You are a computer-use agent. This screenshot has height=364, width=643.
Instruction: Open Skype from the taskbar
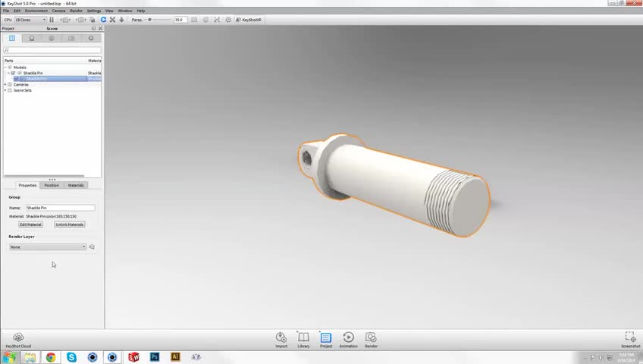pyautogui.click(x=71, y=357)
